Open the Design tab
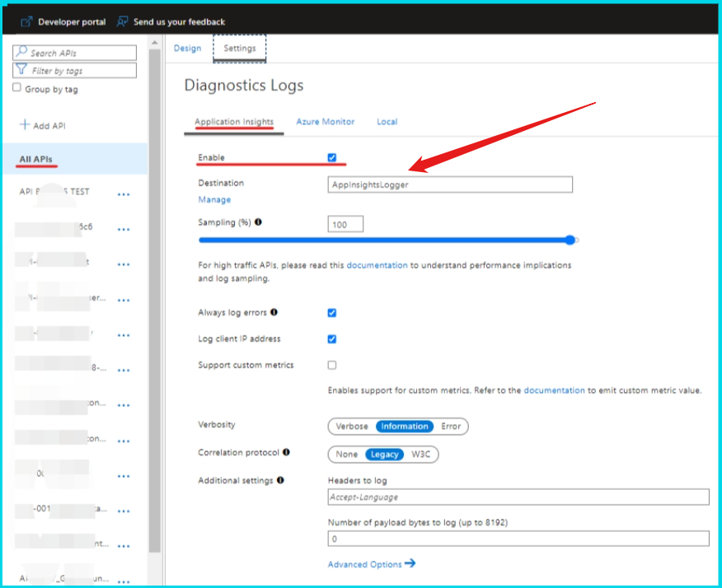 coord(187,49)
